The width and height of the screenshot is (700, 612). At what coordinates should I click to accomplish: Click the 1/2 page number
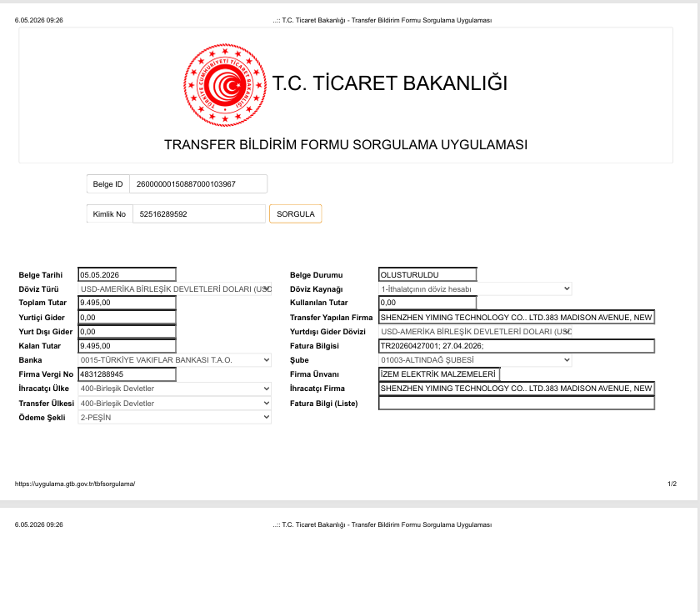(672, 484)
